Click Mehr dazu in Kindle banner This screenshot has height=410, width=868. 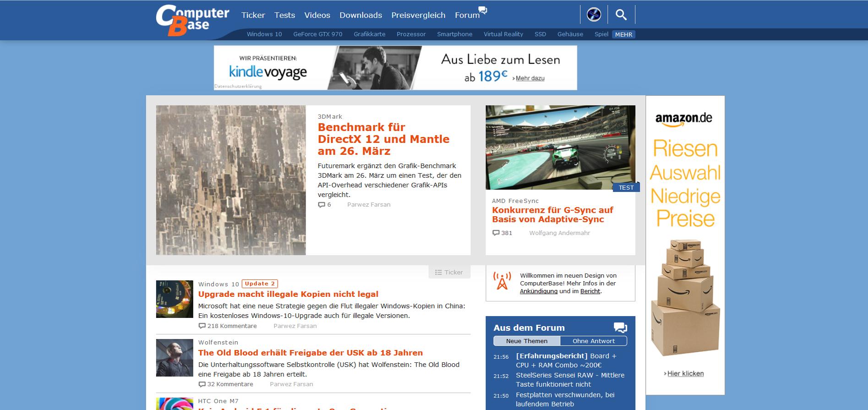[x=530, y=78]
